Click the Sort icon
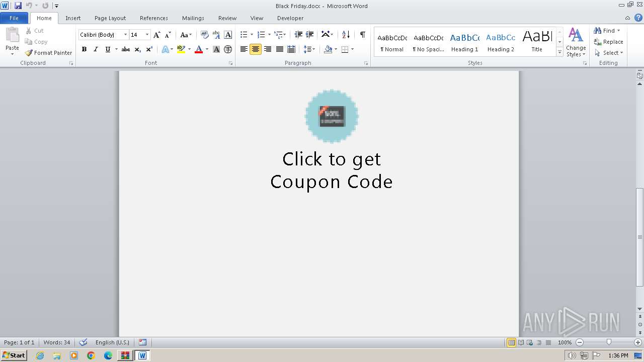 (346, 35)
